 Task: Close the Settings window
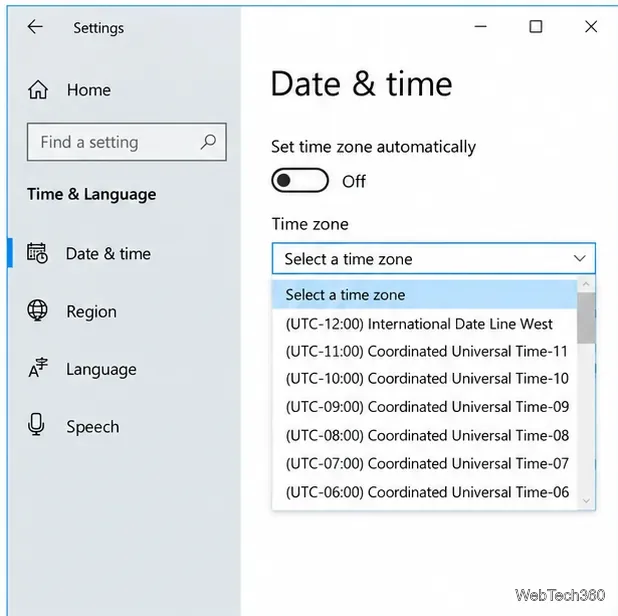(591, 27)
